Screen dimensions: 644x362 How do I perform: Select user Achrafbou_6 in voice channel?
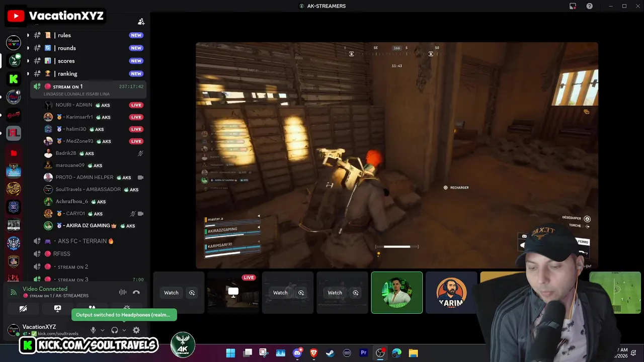click(x=94, y=202)
